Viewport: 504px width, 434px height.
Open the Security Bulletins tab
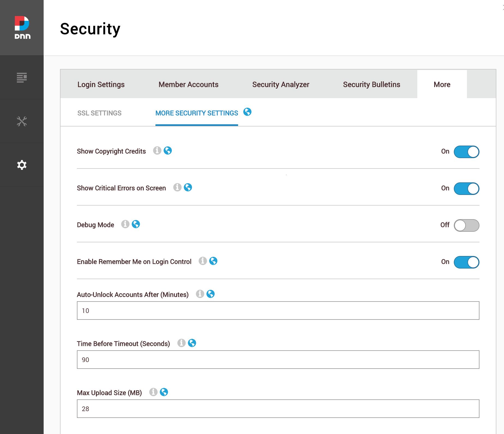[x=371, y=85]
